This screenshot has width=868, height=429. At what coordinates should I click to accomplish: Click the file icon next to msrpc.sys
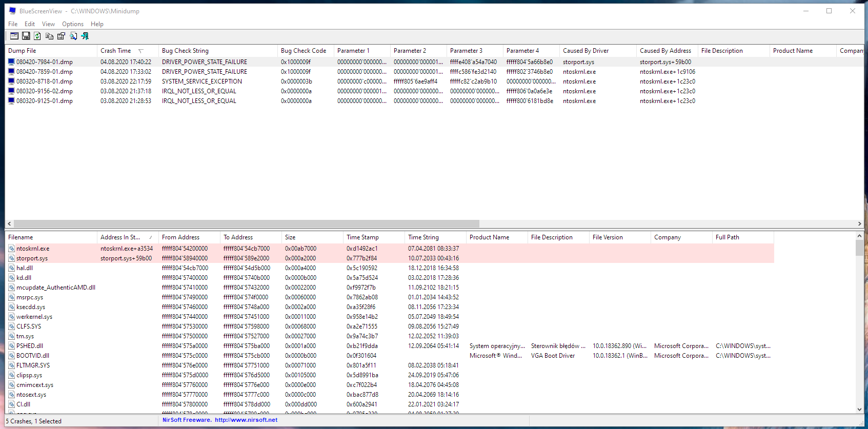pyautogui.click(x=11, y=297)
